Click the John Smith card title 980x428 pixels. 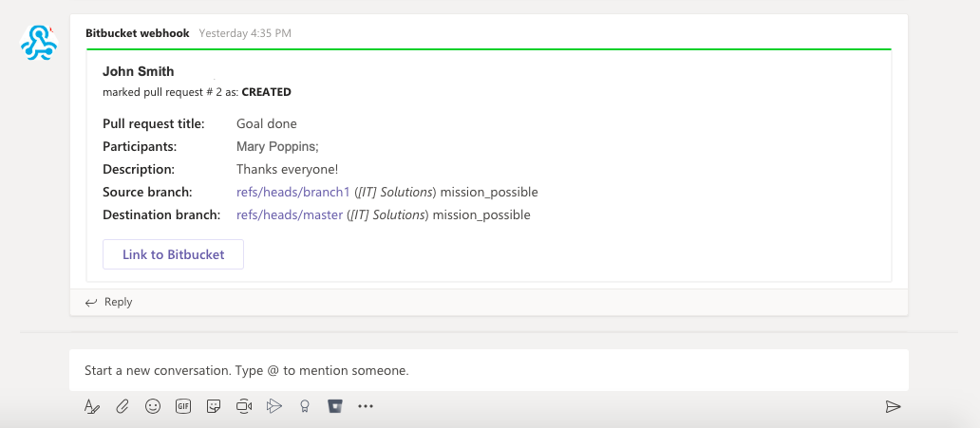139,71
